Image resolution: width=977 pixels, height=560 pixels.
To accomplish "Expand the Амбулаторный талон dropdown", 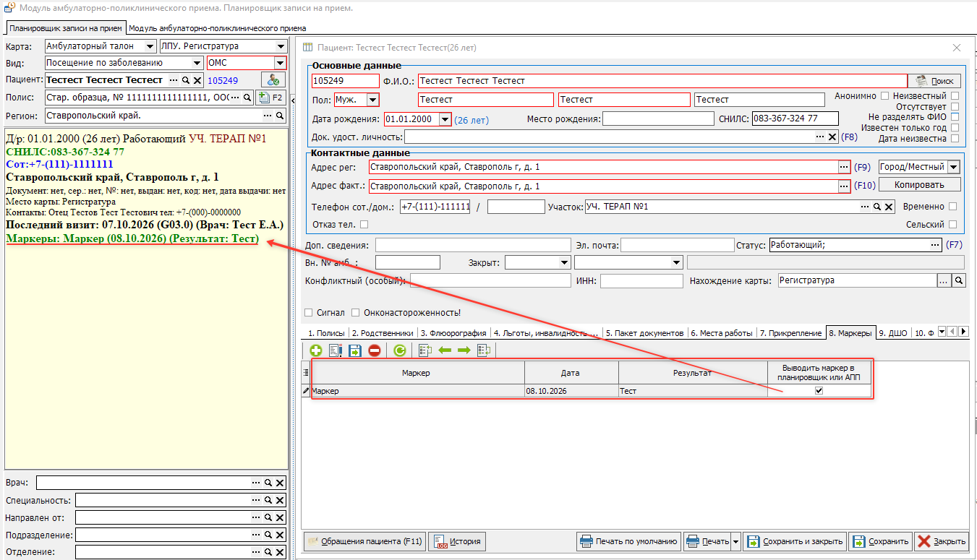I will (x=150, y=46).
